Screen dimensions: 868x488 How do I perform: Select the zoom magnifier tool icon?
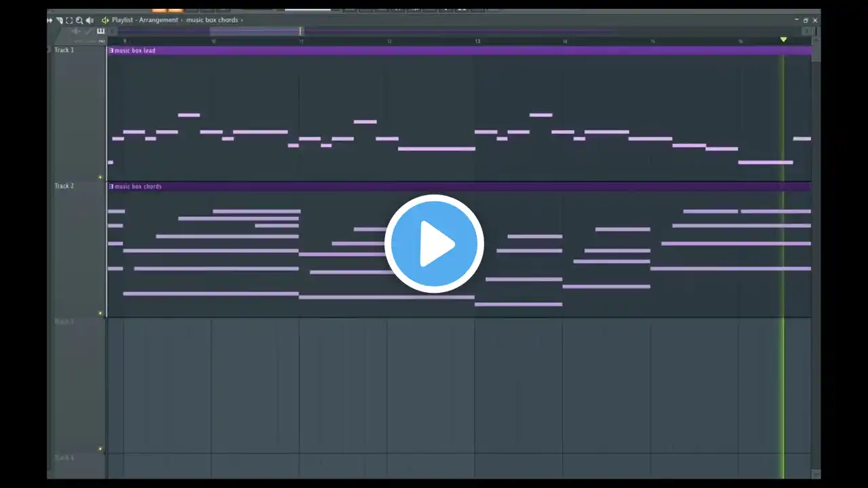click(79, 20)
